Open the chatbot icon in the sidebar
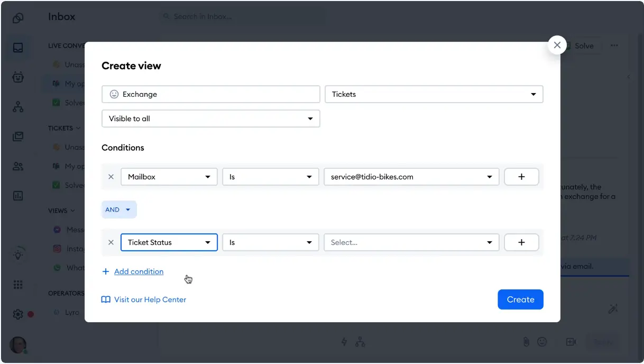This screenshot has width=644, height=364. point(18,77)
